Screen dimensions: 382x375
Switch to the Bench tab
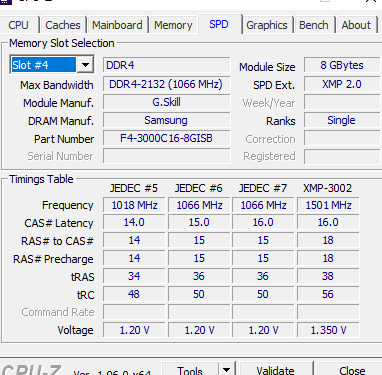pos(314,25)
